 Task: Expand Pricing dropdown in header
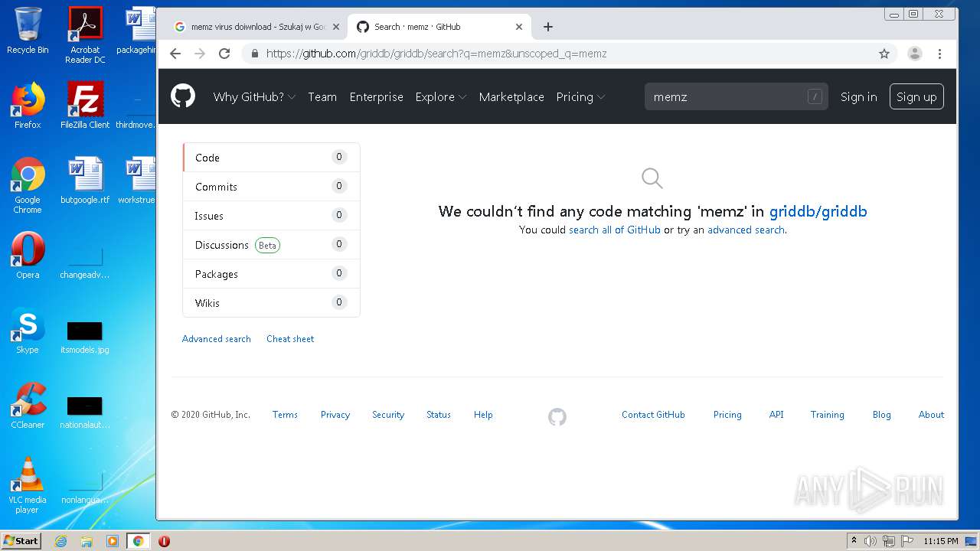(580, 96)
